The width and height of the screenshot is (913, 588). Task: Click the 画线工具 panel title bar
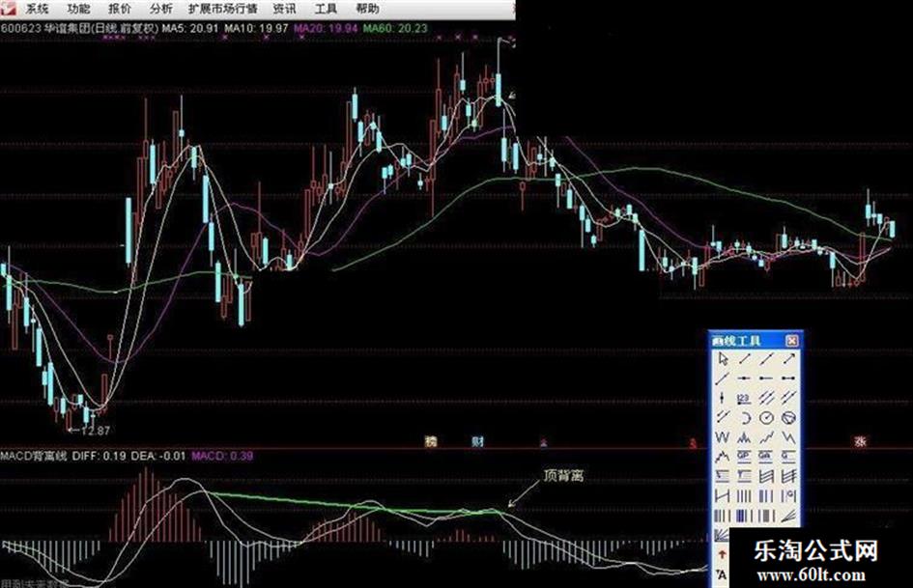tap(756, 340)
